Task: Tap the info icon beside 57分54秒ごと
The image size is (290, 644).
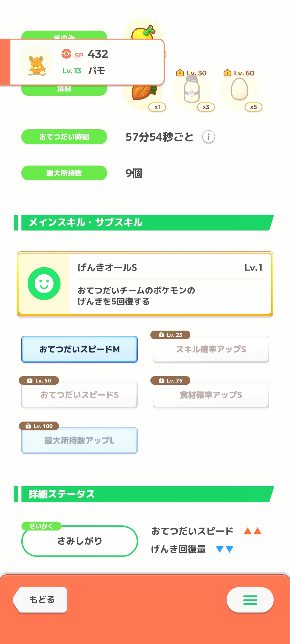Action: click(x=208, y=137)
